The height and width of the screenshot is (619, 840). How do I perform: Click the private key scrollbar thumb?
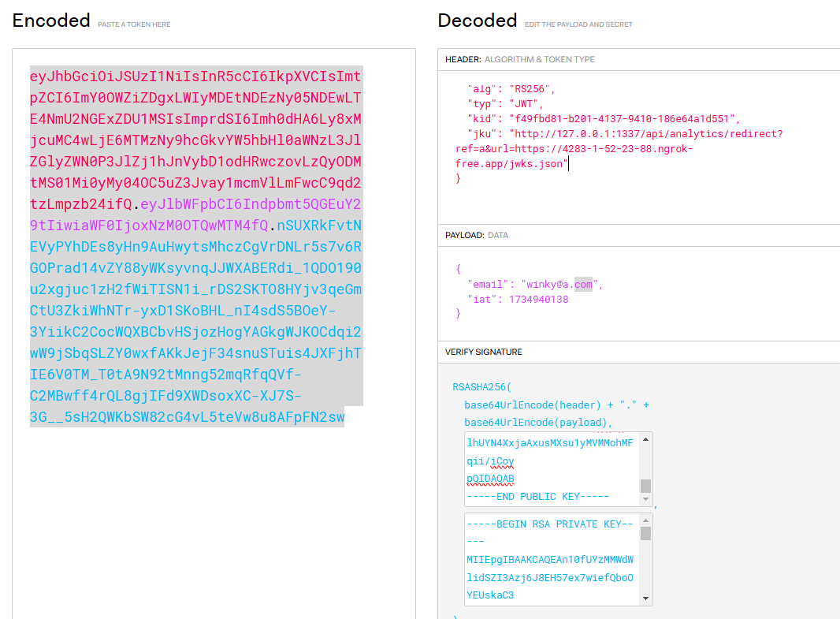[646, 534]
